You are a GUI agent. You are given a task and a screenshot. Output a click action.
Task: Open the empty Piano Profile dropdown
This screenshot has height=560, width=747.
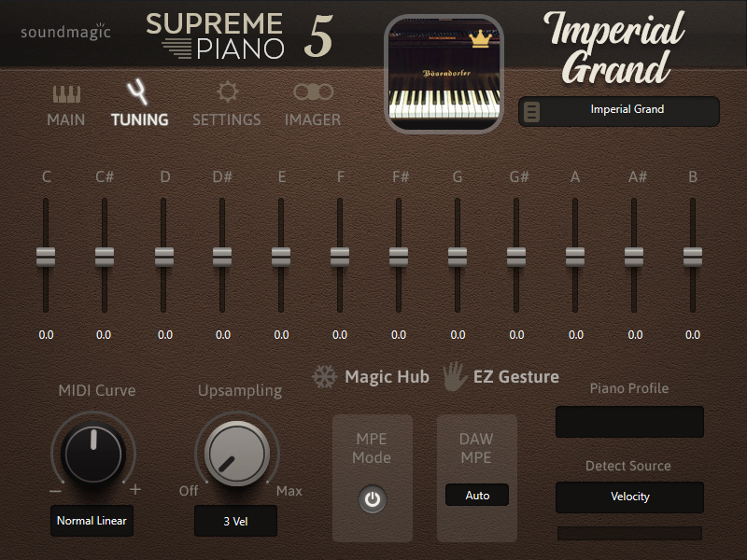[629, 422]
